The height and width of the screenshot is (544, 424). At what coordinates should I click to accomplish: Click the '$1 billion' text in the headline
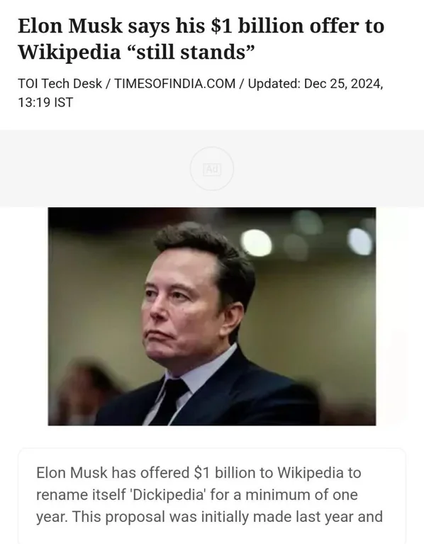258,26
